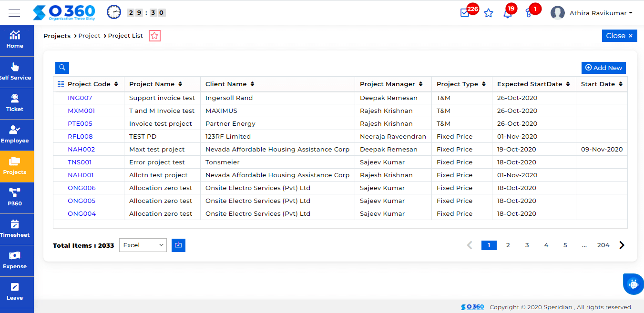Click the Add New button
This screenshot has width=644, height=313.
click(x=603, y=68)
